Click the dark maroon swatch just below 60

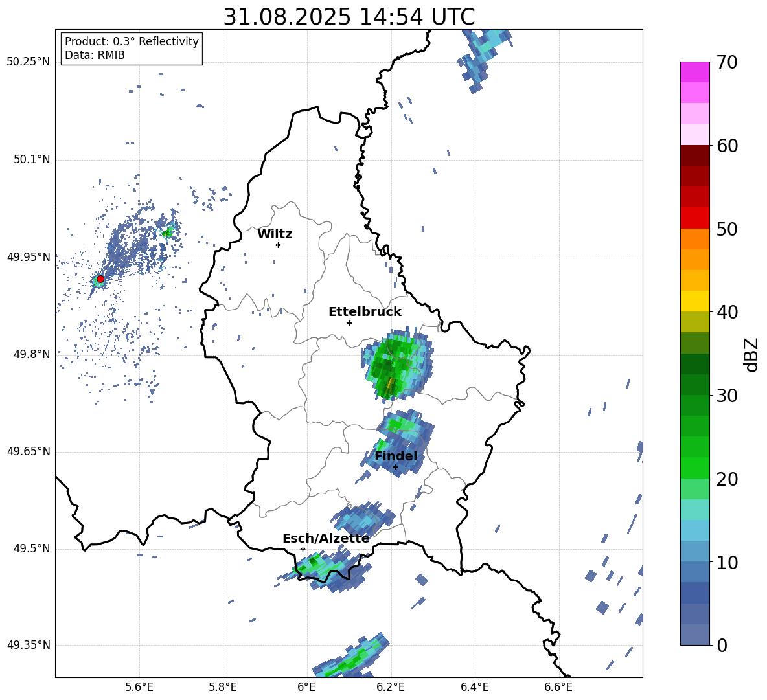pos(694,155)
